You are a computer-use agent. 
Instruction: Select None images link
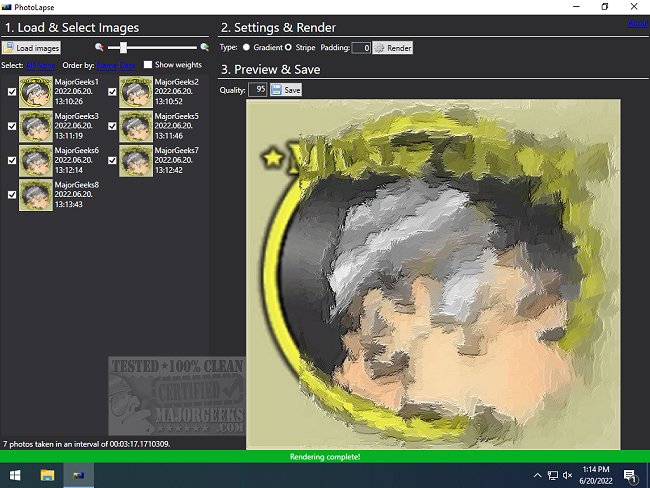coord(45,66)
